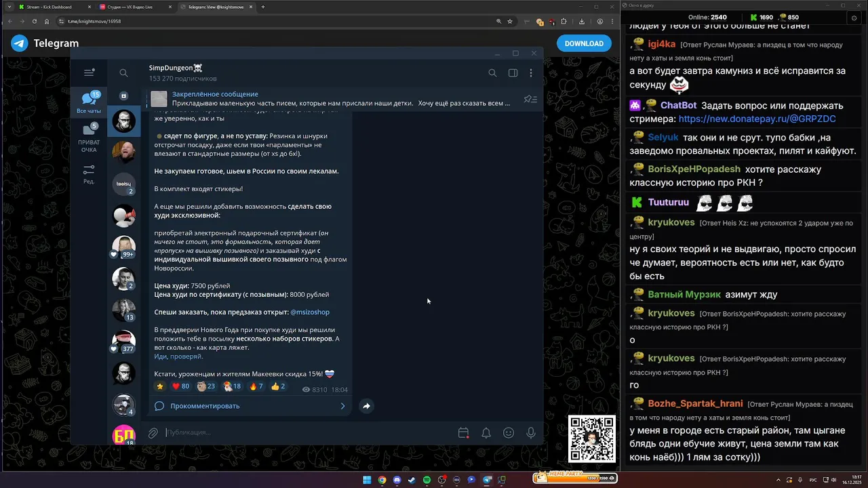The width and height of the screenshot is (868, 488).
Task: Toggle the face reaction with 23
Action: (x=206, y=386)
